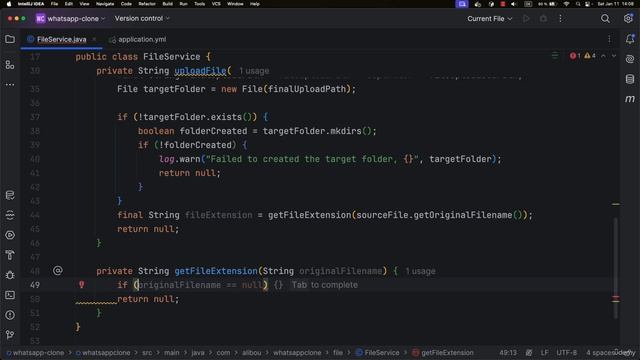The image size is (640, 360).
Task: Open the Build menu
Action: point(167,4)
